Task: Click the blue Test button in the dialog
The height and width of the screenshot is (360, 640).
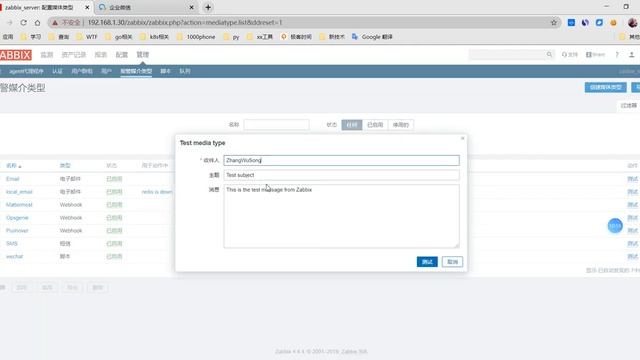Action: [427, 262]
